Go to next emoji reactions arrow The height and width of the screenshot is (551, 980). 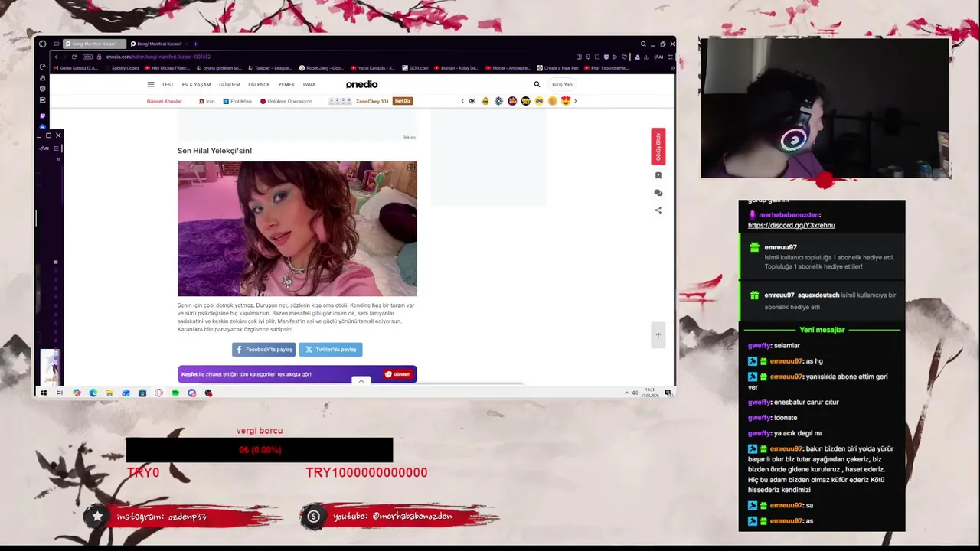pos(575,101)
